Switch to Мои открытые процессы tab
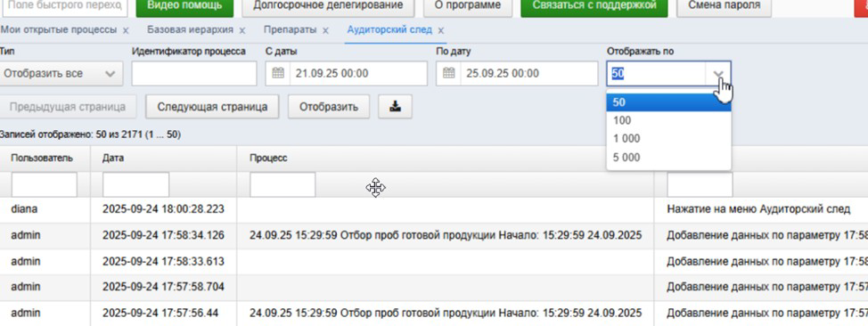Screen dimensions: 868x326 click(59, 30)
